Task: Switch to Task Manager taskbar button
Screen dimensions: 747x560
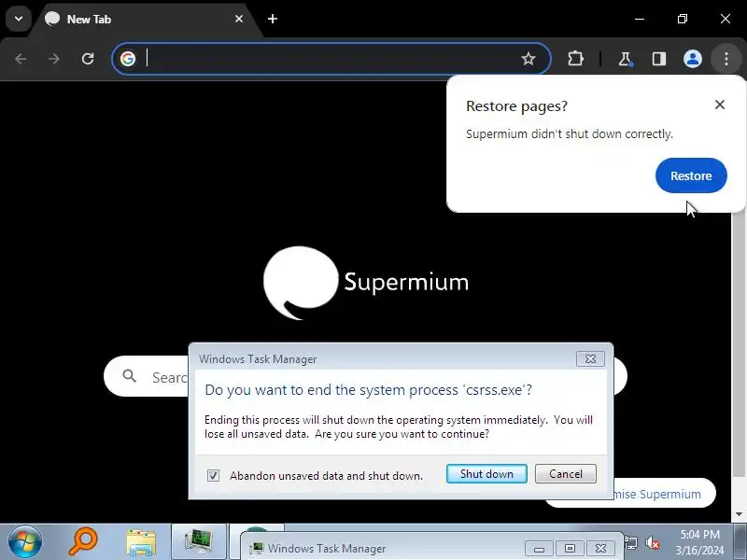Action: coord(199,542)
